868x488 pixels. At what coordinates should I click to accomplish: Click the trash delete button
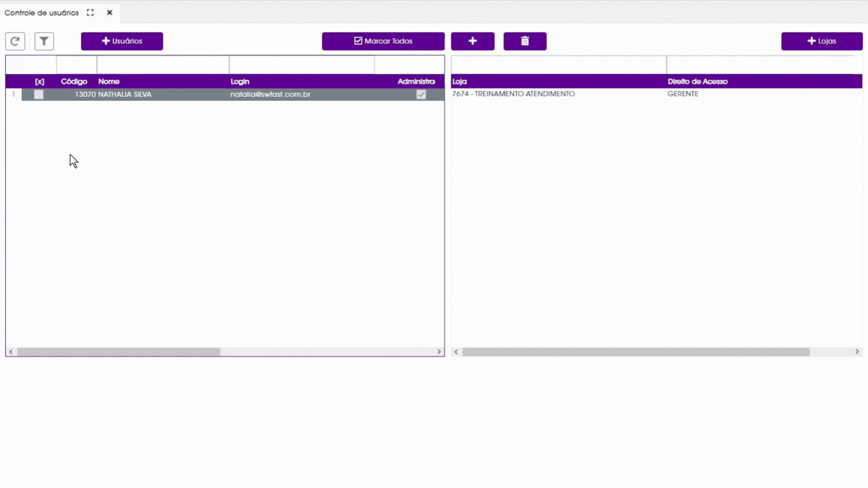[x=525, y=41]
